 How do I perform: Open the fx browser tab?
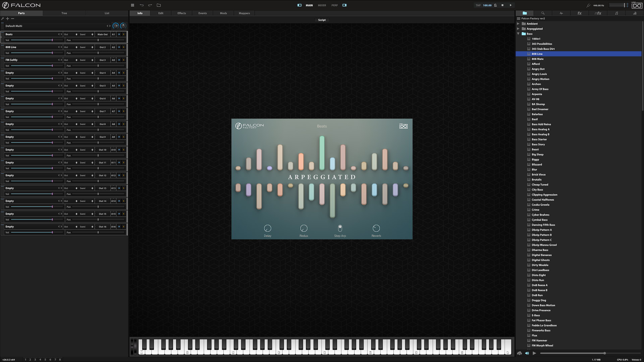click(580, 13)
